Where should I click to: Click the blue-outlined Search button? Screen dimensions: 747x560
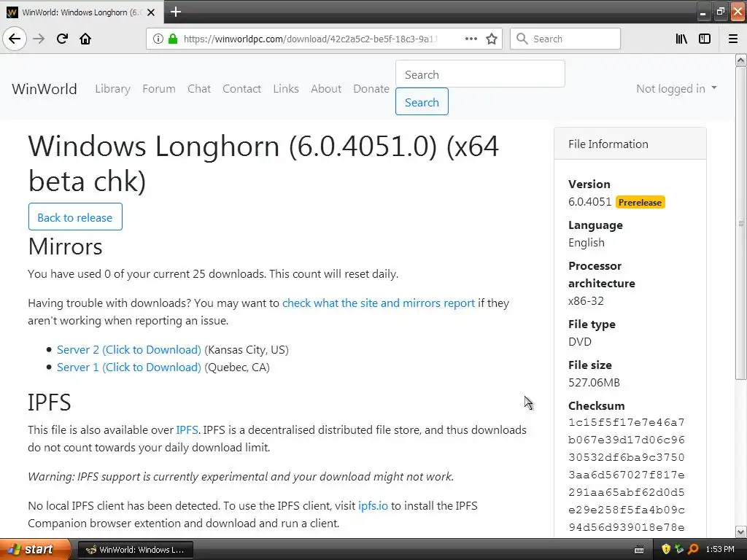point(422,101)
